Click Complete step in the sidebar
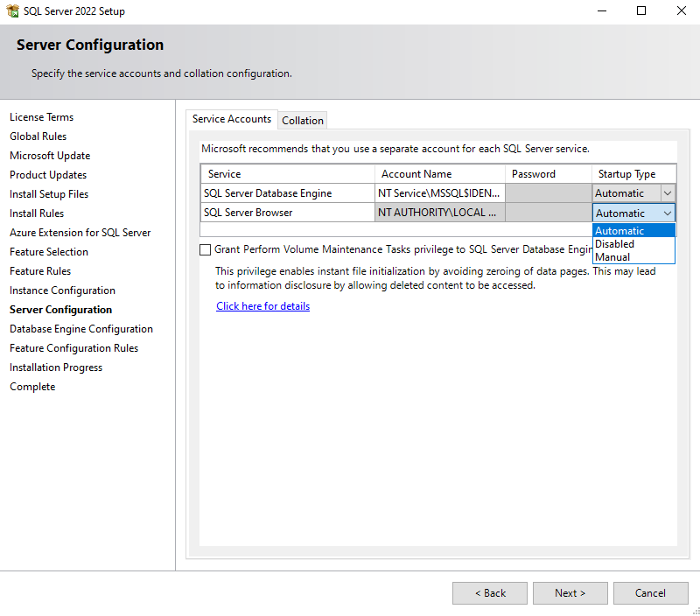 click(x=32, y=387)
